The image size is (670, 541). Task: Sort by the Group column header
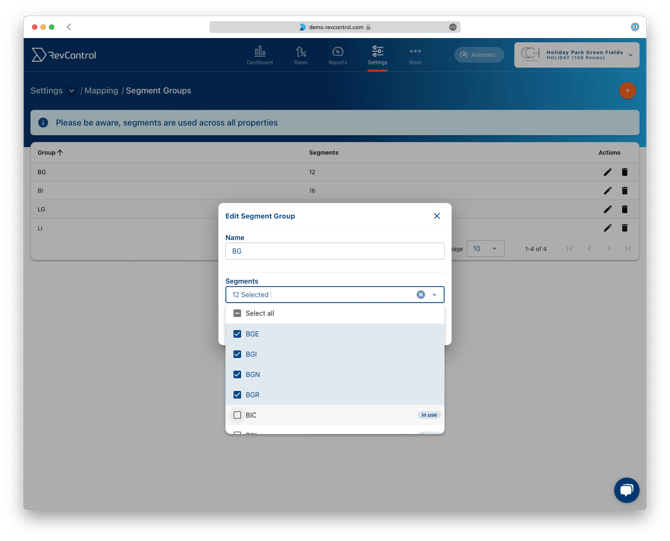point(50,153)
